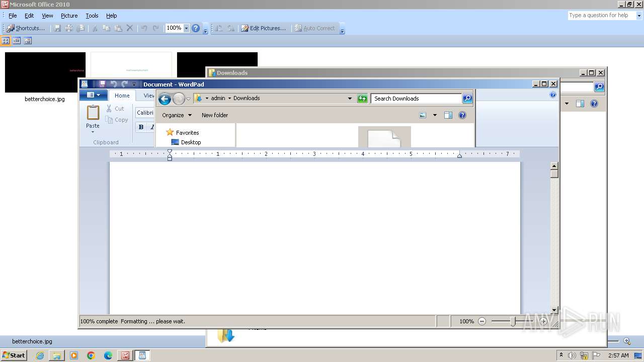Select the betterchoice.jpg thumbnail
The height and width of the screenshot is (362, 644).
tap(45, 72)
